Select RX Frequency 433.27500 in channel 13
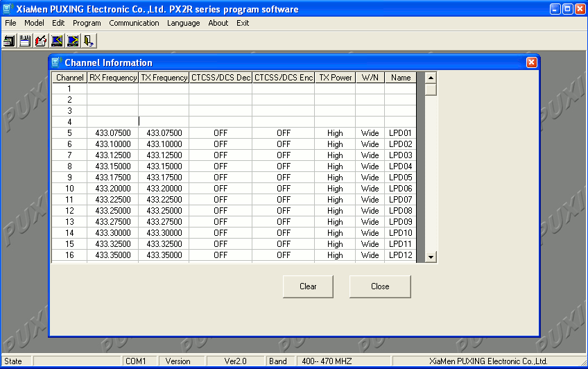 tap(113, 222)
